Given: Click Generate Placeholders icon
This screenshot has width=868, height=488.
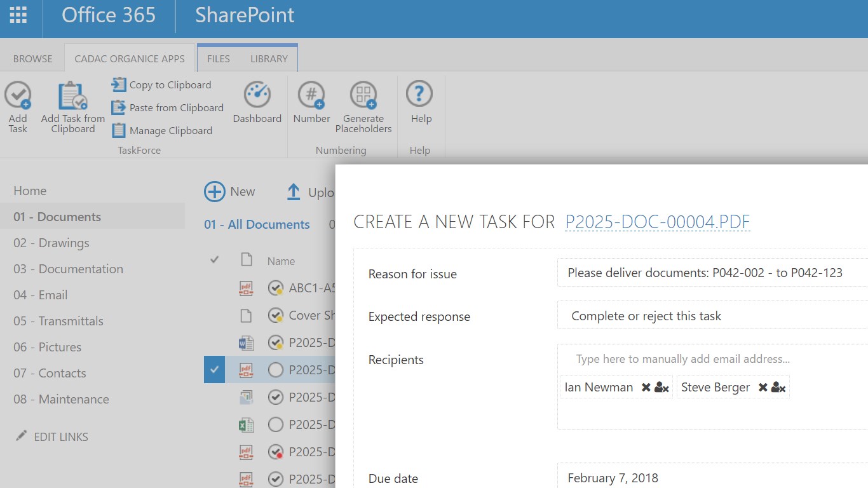Looking at the screenshot, I should [x=363, y=96].
